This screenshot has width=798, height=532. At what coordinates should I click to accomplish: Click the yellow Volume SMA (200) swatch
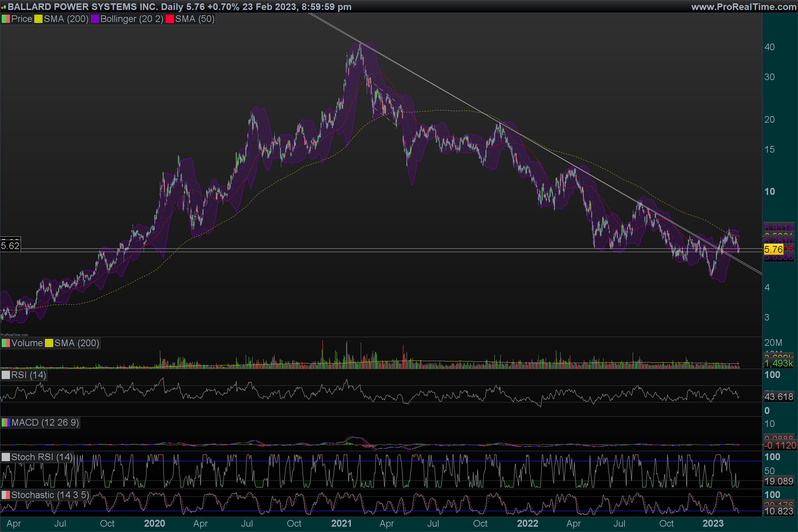pos(49,343)
